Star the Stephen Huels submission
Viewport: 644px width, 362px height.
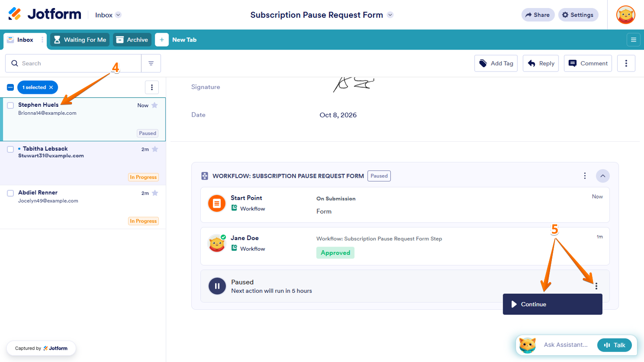click(155, 105)
